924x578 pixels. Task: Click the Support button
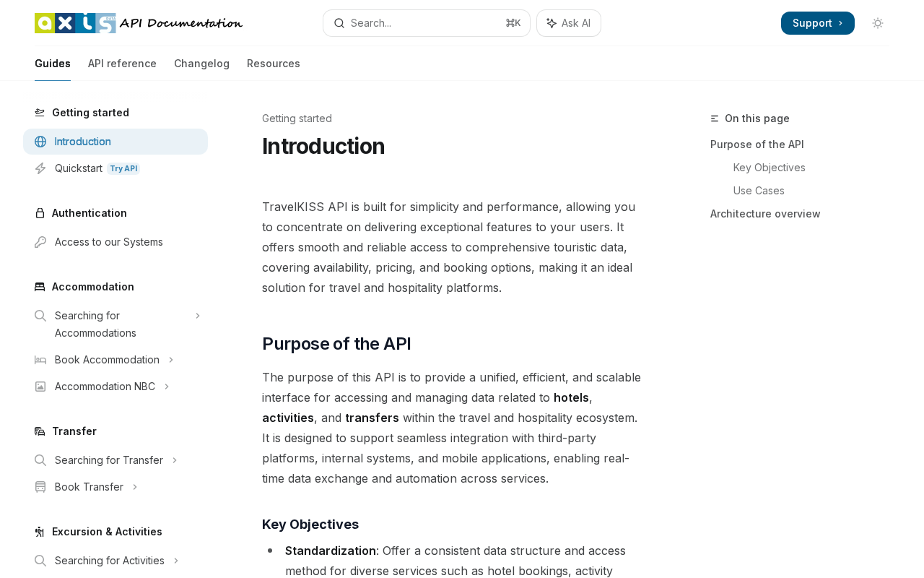tap(818, 23)
